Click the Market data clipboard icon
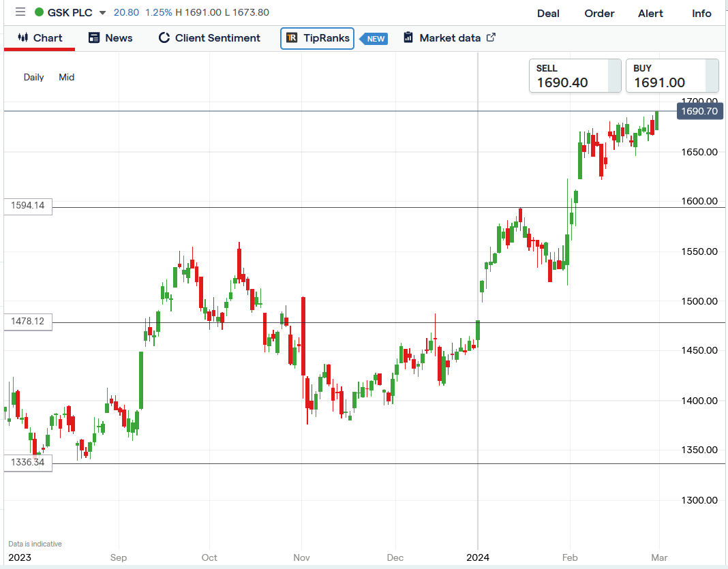 408,37
